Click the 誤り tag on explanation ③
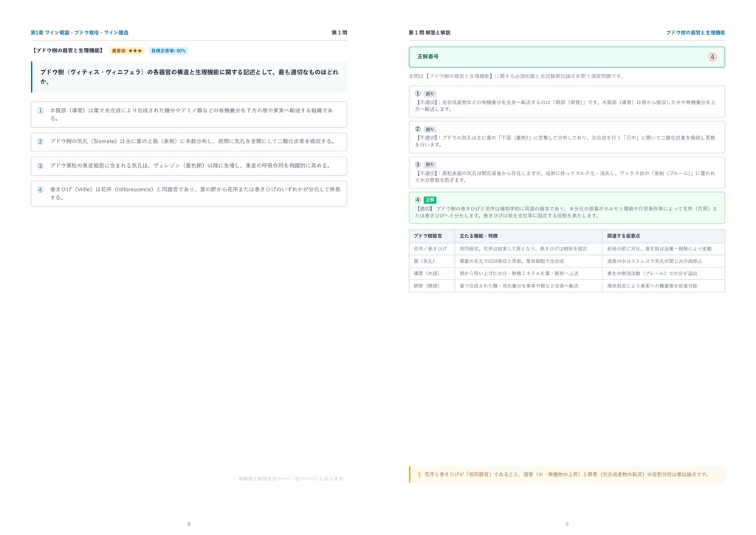This screenshot has height=535, width=756. pos(430,165)
